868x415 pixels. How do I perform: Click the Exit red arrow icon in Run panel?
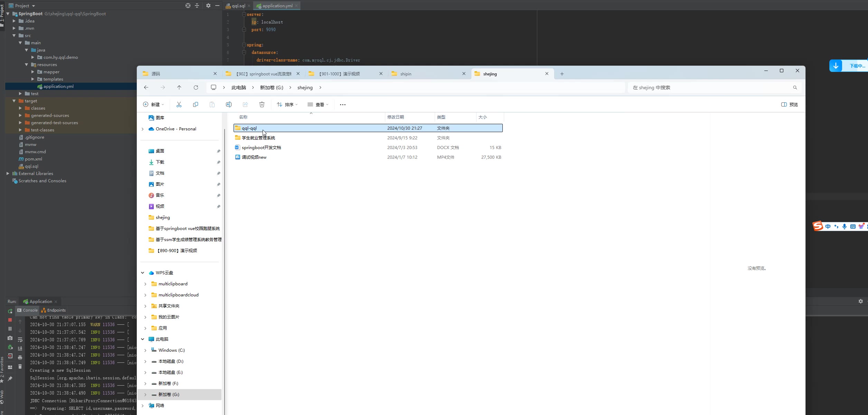coord(10,356)
